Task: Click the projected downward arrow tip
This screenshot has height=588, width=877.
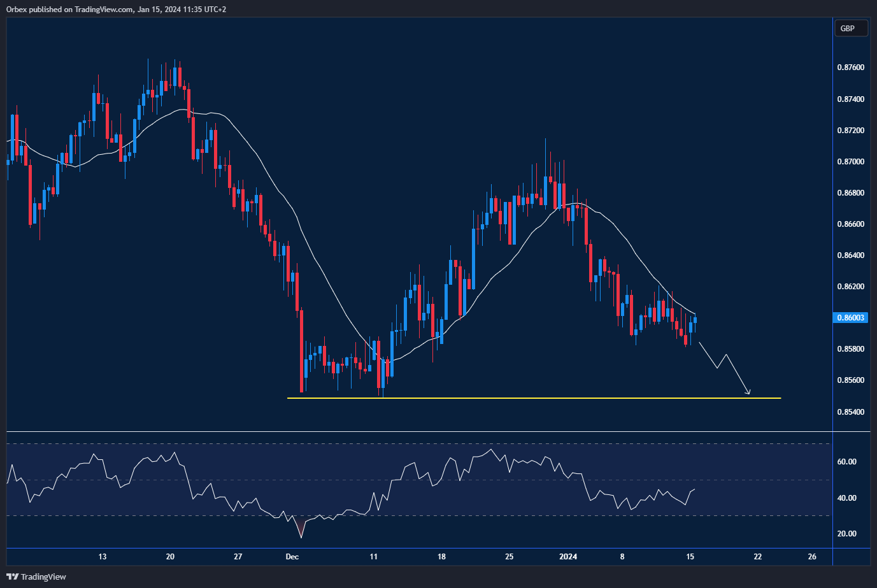Action: click(749, 393)
